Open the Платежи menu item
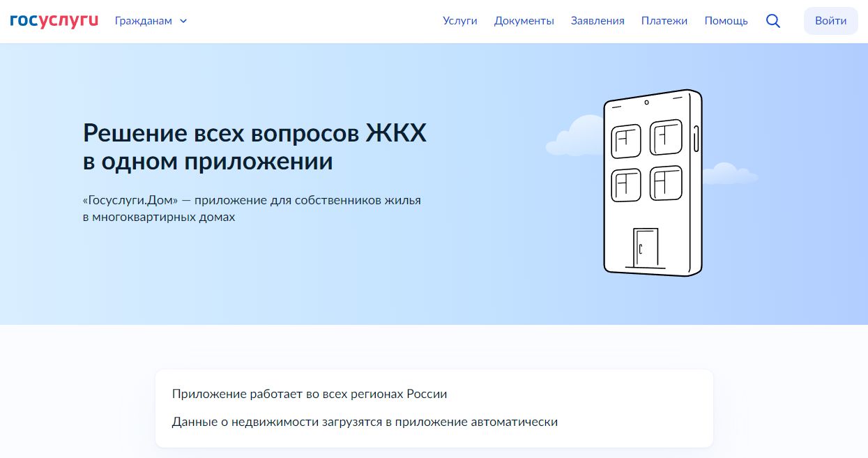The image size is (868, 458). (x=664, y=21)
